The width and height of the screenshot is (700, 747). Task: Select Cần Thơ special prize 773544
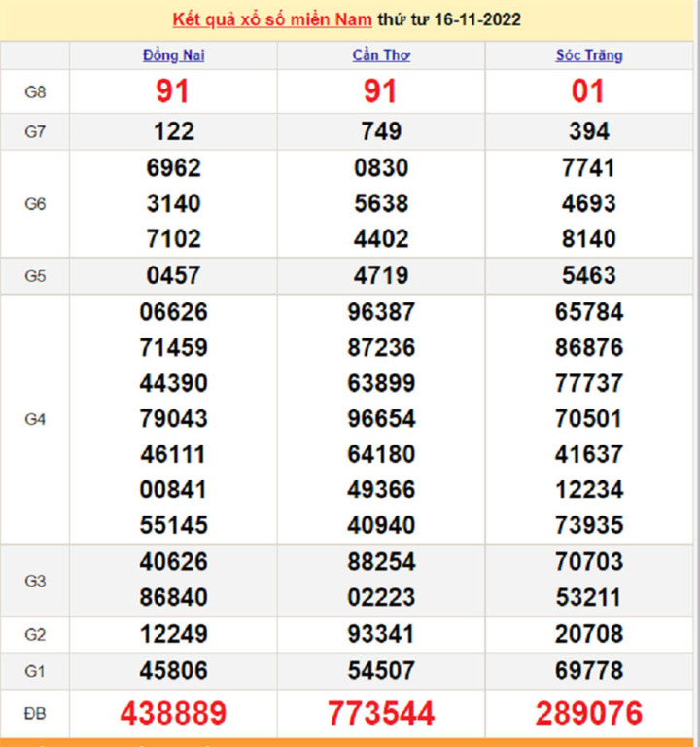click(381, 713)
